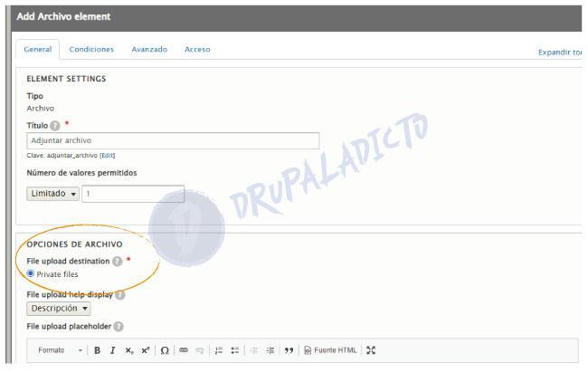Open the Limitado dropdown
Image resolution: width=588 pixels, height=373 pixels.
click(52, 194)
